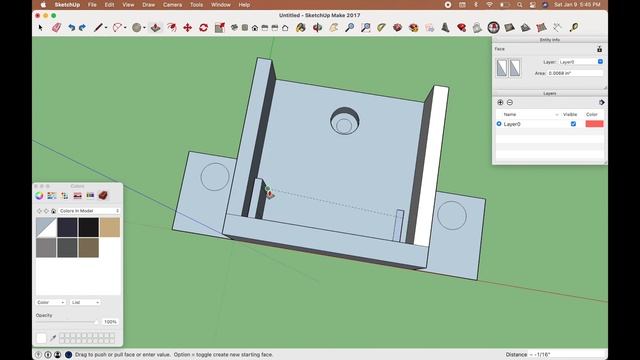Viewport: 640px width, 360px height.
Task: Sort layers by Name column header
Action: click(x=509, y=114)
